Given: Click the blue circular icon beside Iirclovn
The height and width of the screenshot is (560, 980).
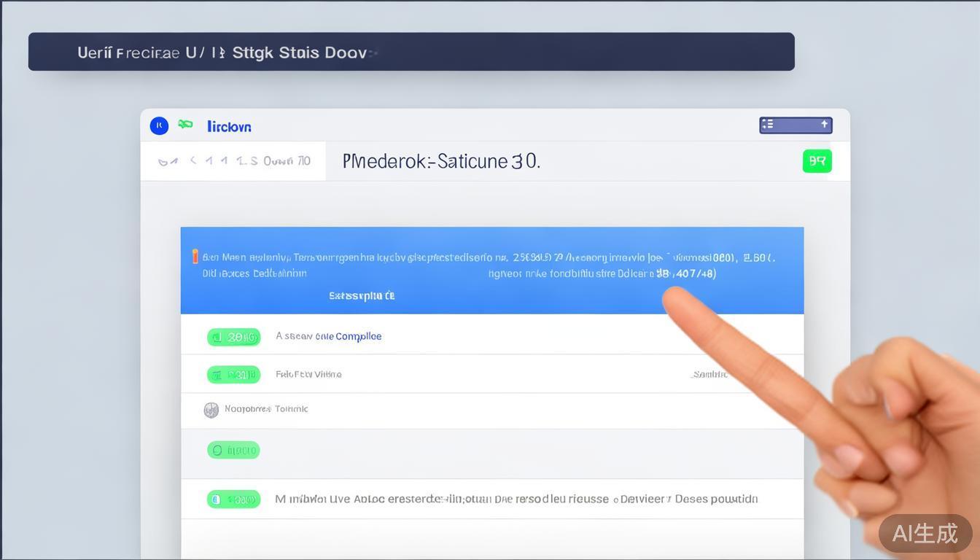Looking at the screenshot, I should click(159, 126).
